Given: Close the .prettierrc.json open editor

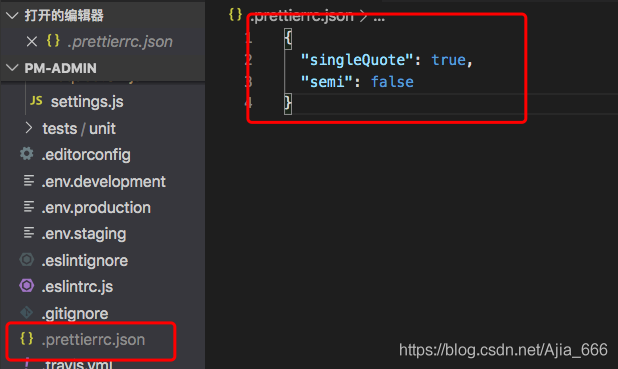Looking at the screenshot, I should [x=32, y=41].
